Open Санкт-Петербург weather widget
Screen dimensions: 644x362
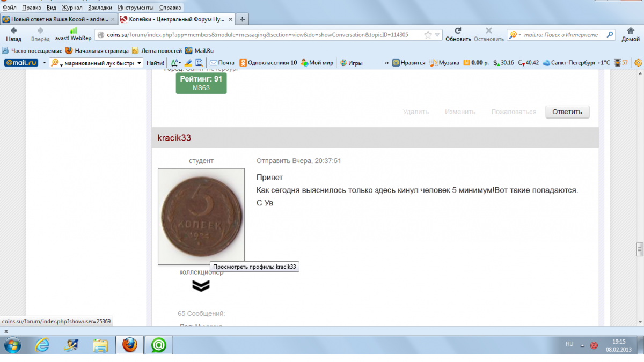pos(576,63)
